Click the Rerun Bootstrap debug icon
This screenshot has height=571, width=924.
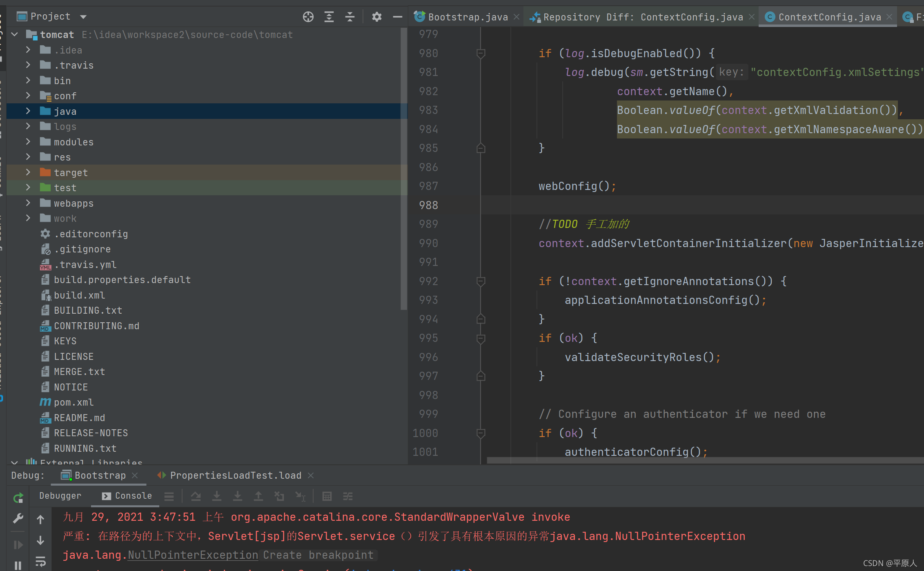[18, 498]
